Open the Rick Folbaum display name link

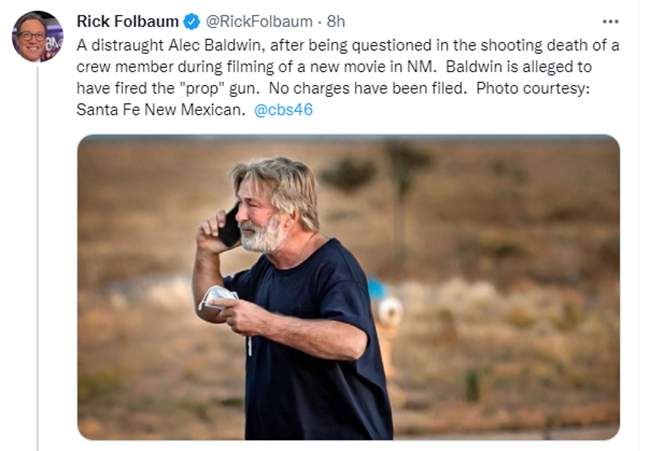(129, 21)
